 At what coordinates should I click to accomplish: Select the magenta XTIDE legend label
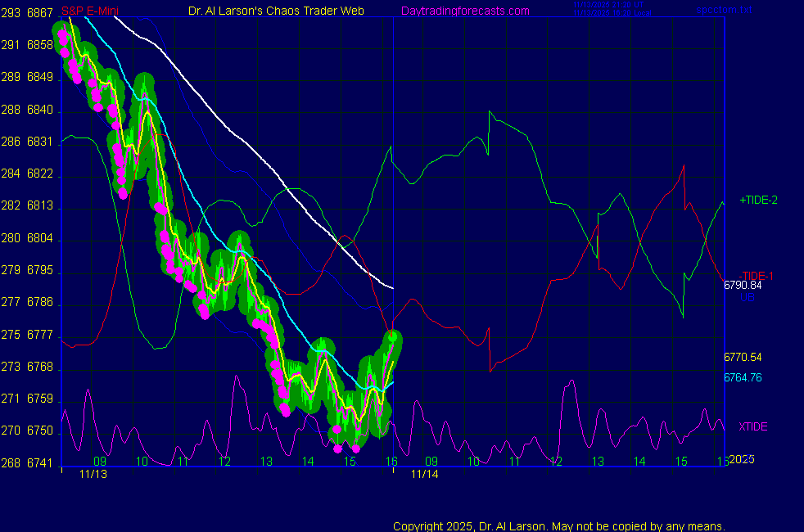(x=753, y=426)
